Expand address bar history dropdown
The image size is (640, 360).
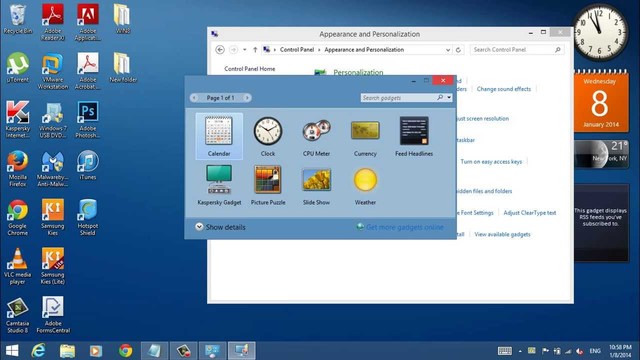(x=448, y=50)
